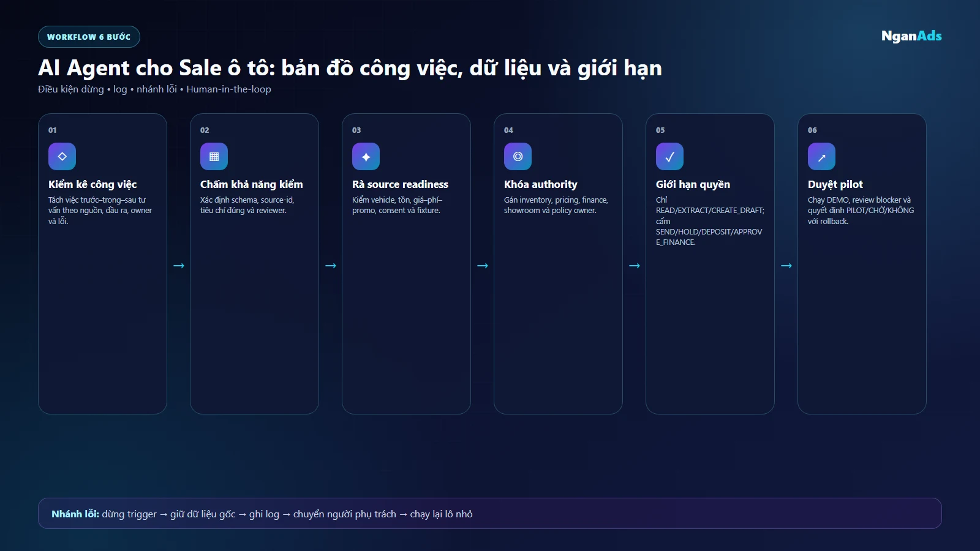The image size is (980, 551).
Task: Click the heading Rà source readiness
Action: (400, 184)
